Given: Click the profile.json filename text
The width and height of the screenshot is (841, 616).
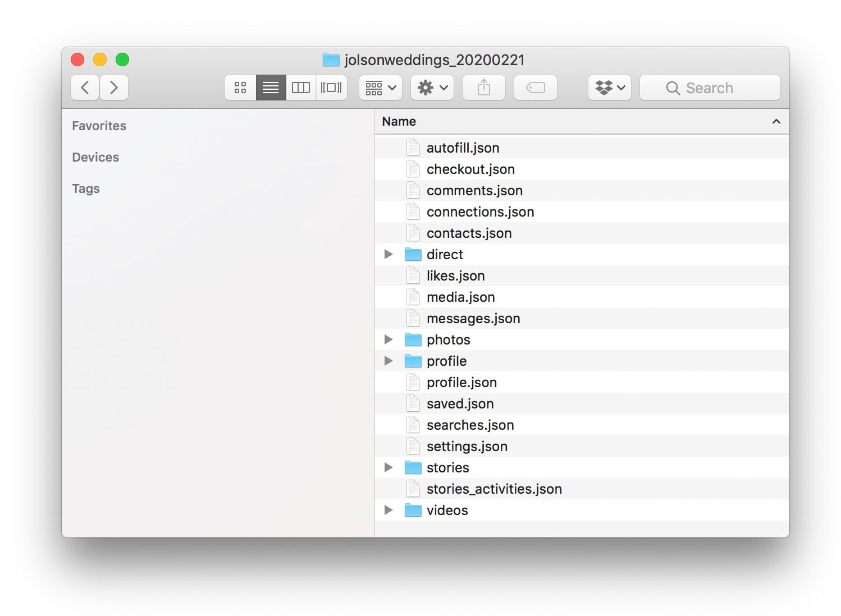Looking at the screenshot, I should (461, 382).
